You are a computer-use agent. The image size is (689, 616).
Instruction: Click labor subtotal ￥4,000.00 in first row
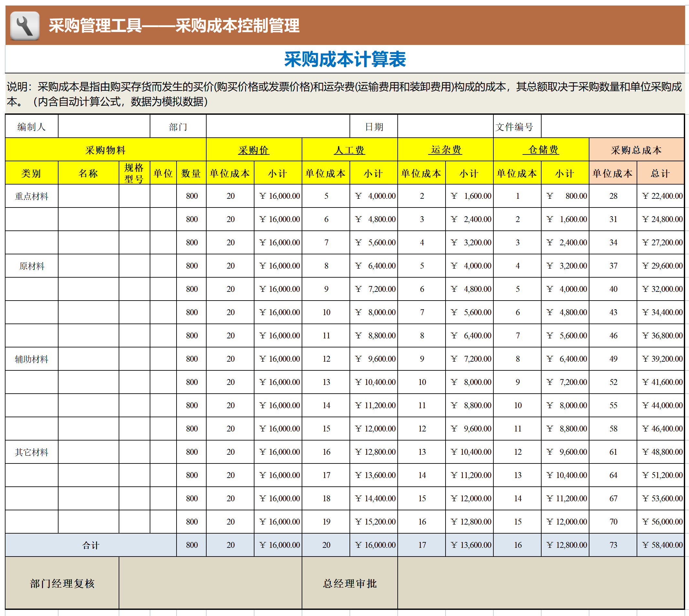point(373,196)
